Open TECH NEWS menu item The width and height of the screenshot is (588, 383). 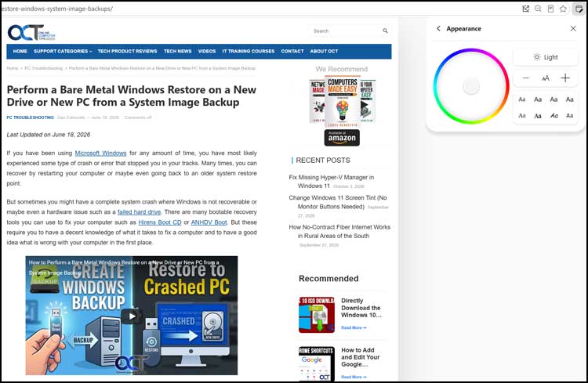point(178,51)
